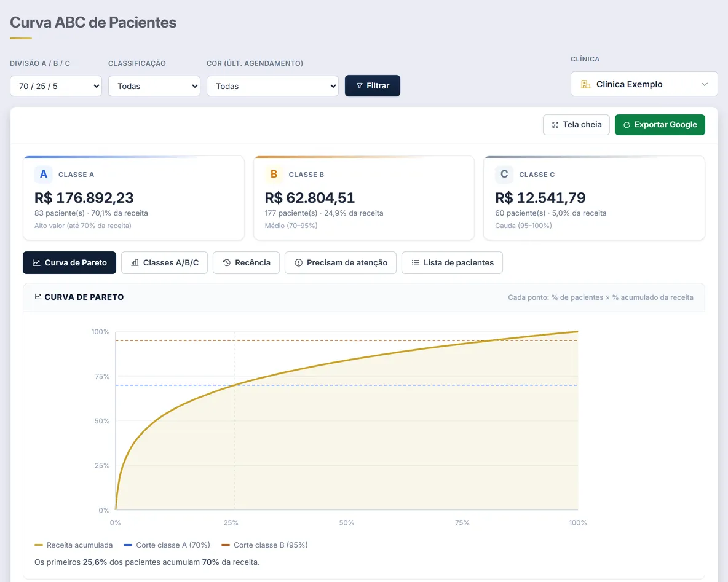Click the building icon beside Clínica Exemplo
728x582 pixels.
coord(585,84)
